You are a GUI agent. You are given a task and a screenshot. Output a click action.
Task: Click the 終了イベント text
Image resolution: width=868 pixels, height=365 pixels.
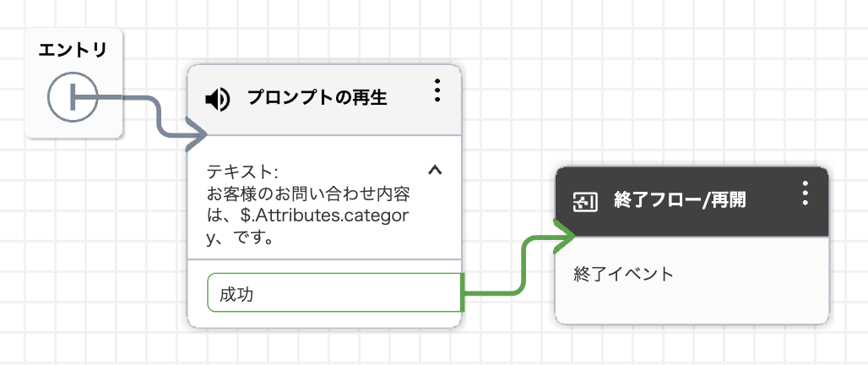623,273
